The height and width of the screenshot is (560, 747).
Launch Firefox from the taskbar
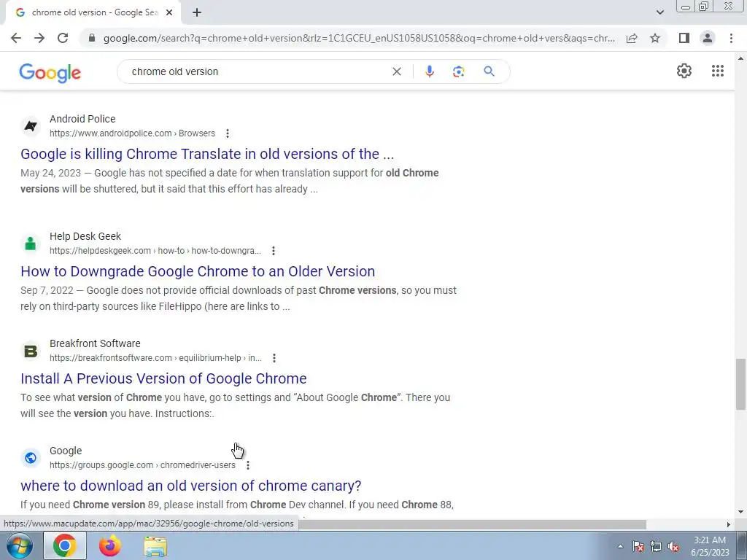coord(110,545)
